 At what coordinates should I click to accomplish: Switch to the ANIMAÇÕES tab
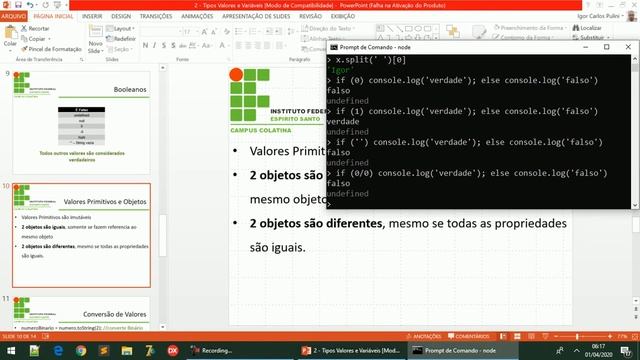click(197, 16)
